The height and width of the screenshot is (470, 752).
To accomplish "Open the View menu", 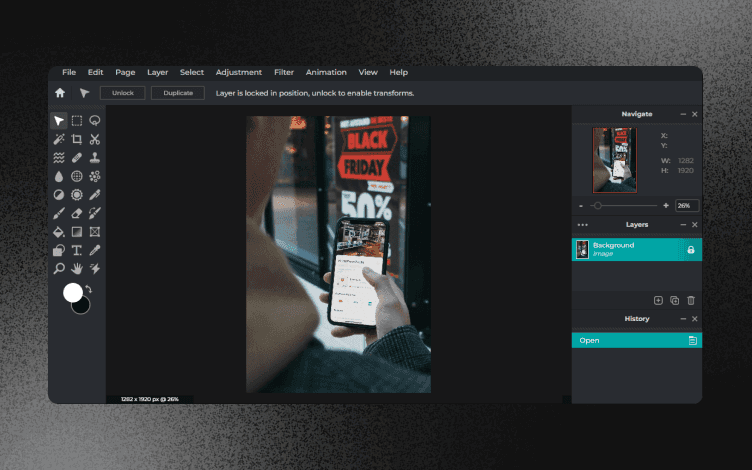I will pos(368,72).
